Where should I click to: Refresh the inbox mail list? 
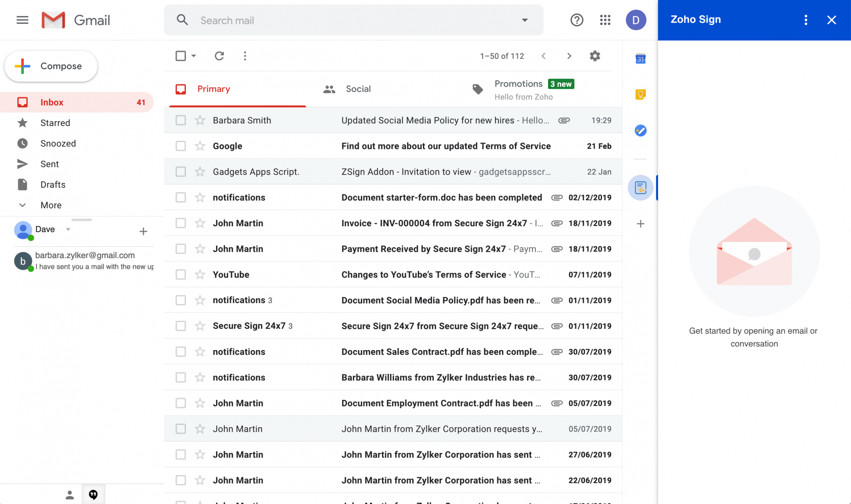tap(219, 56)
